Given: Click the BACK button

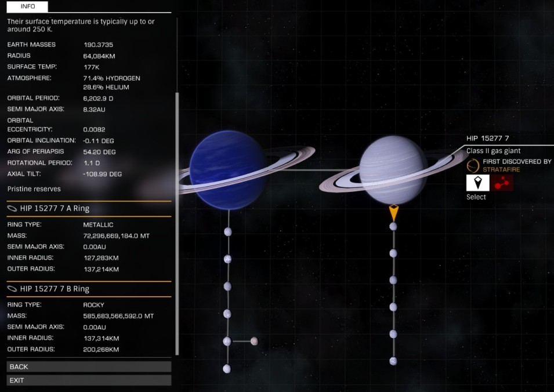Looking at the screenshot, I should 89,366.
